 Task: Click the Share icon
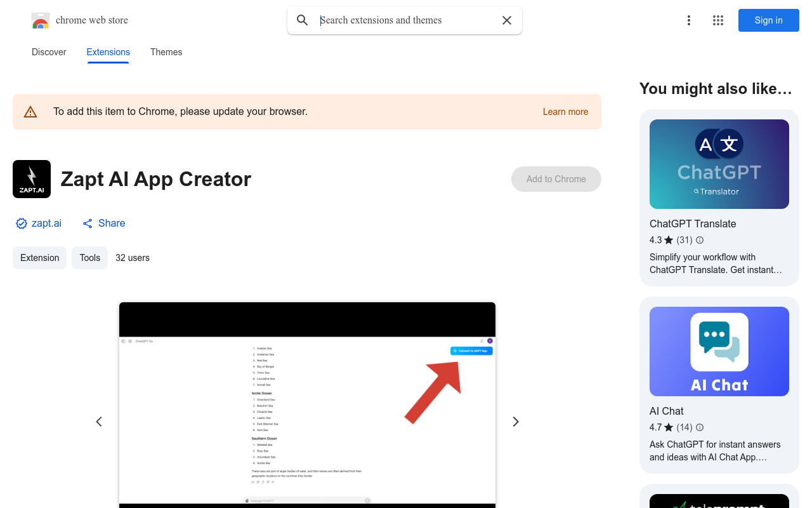tap(88, 224)
